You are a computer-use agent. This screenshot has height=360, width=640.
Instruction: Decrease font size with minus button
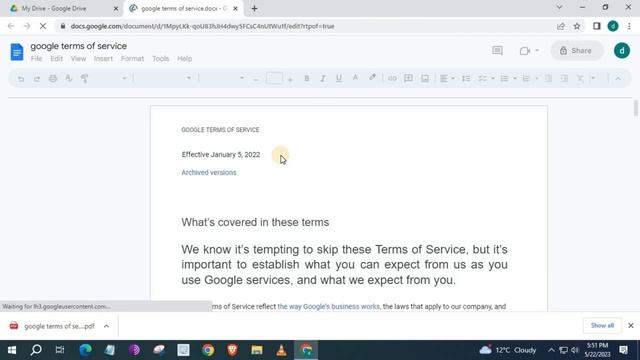pos(256,79)
